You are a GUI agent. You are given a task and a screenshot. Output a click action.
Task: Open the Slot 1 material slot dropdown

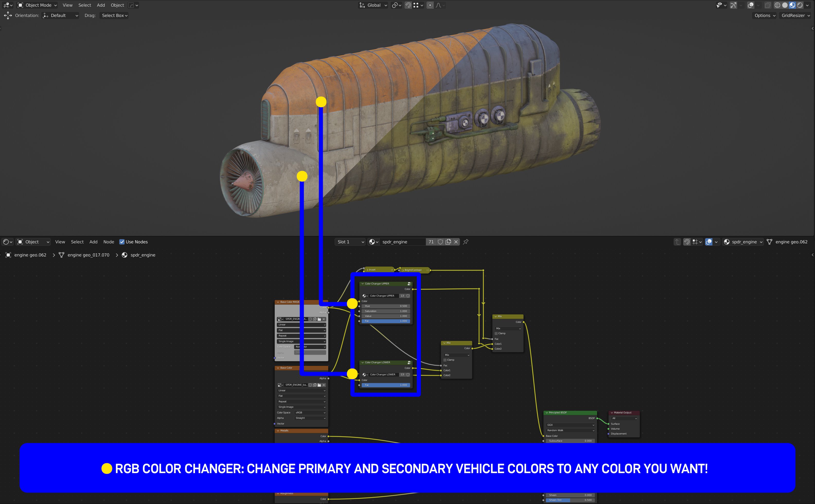[x=350, y=242]
